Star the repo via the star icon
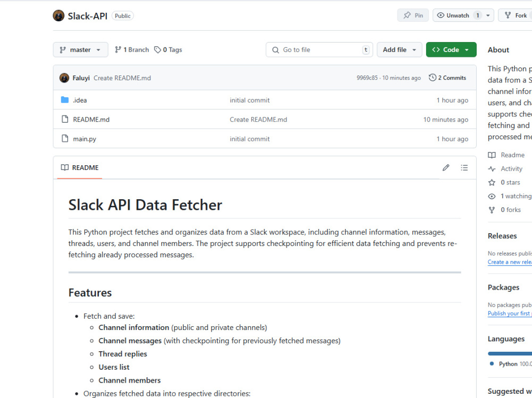Image resolution: width=532 pixels, height=398 pixels. [x=492, y=182]
